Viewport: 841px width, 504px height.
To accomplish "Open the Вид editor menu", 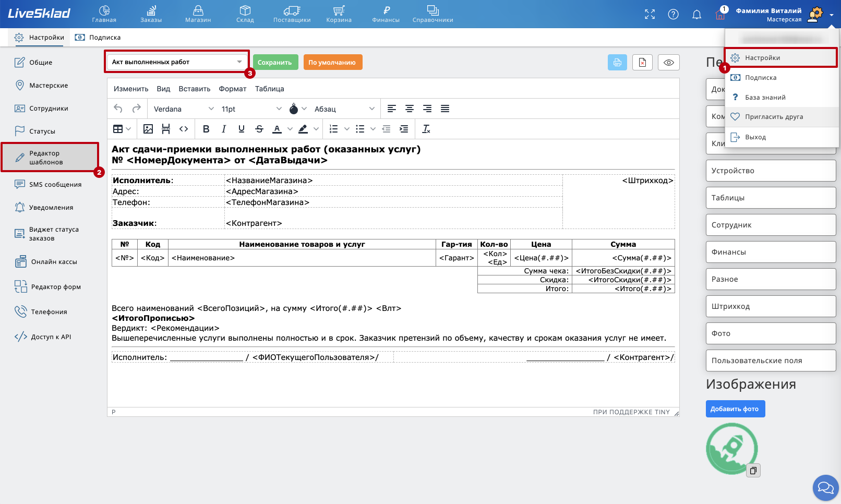I will coord(163,89).
